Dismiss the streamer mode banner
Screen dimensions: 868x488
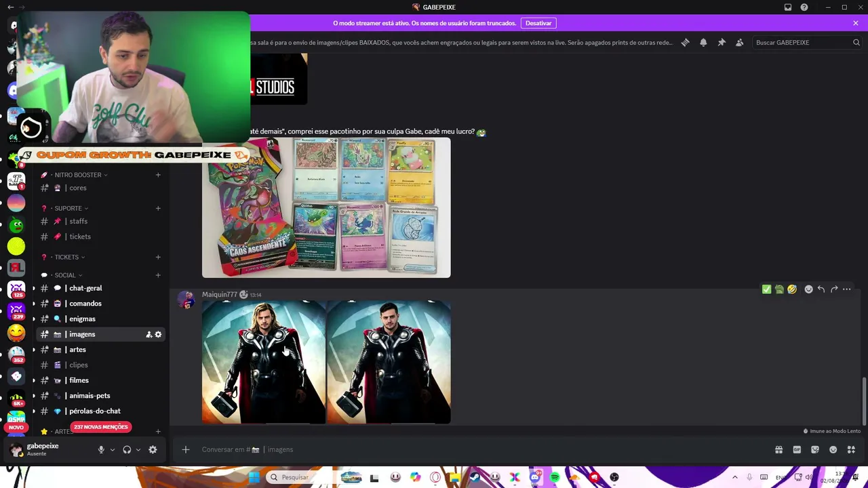tap(856, 23)
